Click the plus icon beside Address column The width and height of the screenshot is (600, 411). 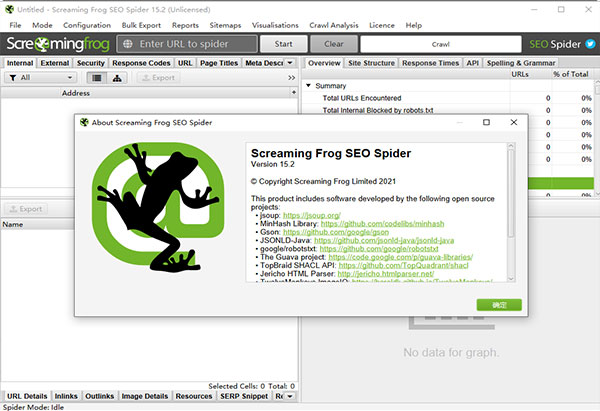point(291,93)
